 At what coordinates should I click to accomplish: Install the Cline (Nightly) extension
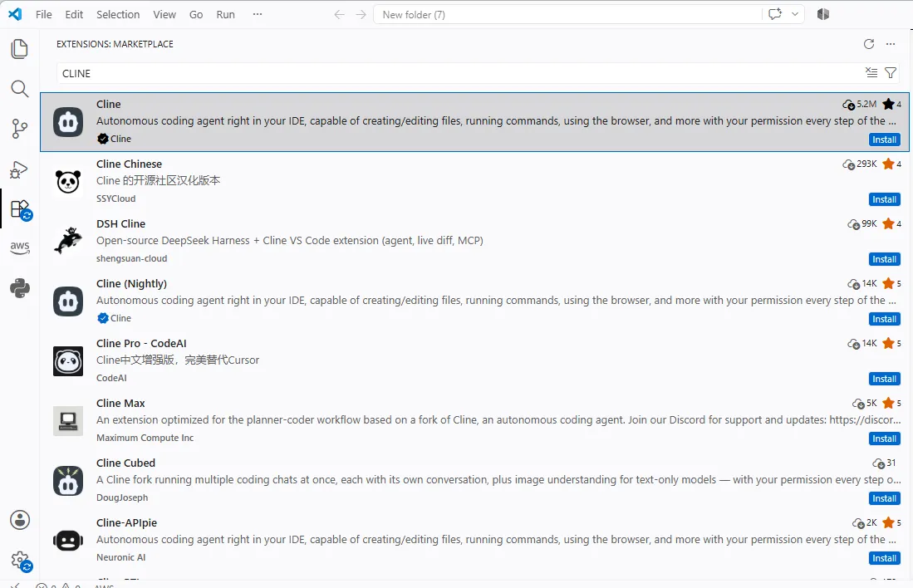(x=884, y=319)
